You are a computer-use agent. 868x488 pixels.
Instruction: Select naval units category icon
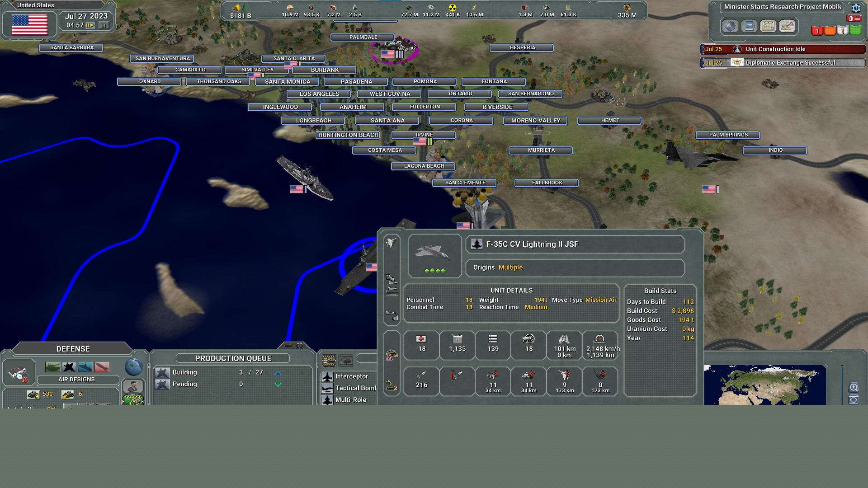pyautogui.click(x=85, y=367)
